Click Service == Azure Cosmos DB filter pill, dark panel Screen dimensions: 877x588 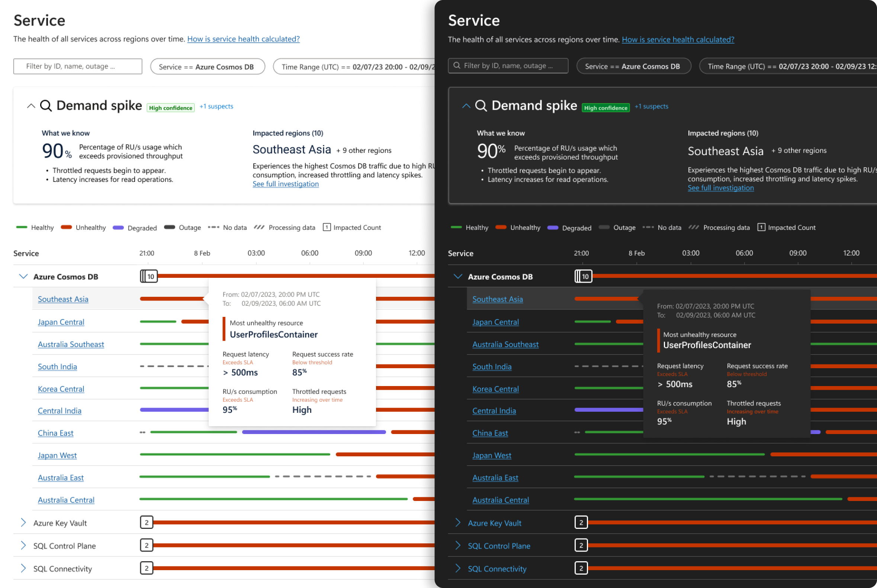(634, 66)
